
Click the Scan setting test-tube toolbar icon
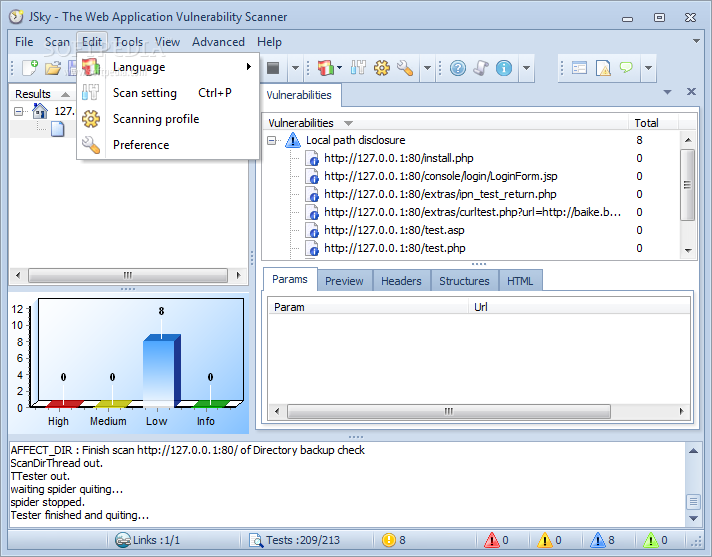[358, 68]
